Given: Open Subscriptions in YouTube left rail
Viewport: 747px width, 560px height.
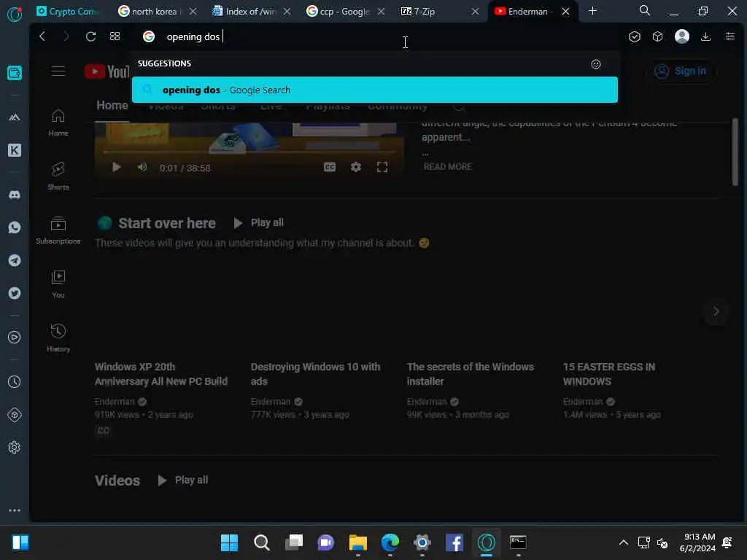Looking at the screenshot, I should (58, 230).
